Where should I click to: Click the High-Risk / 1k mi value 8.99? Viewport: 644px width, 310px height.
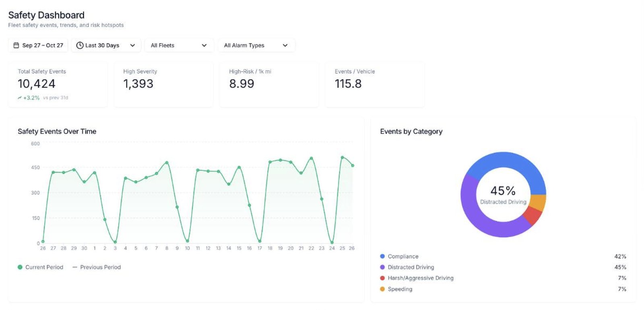(x=242, y=84)
